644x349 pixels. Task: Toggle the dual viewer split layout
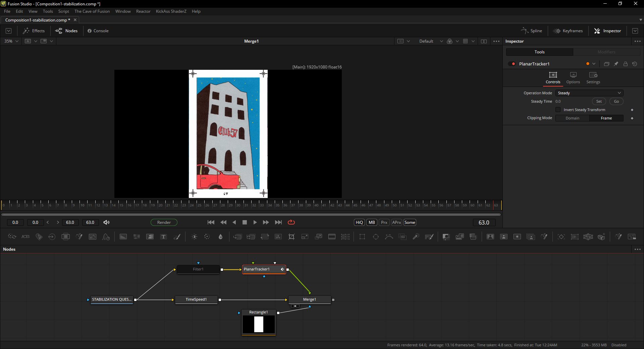484,41
